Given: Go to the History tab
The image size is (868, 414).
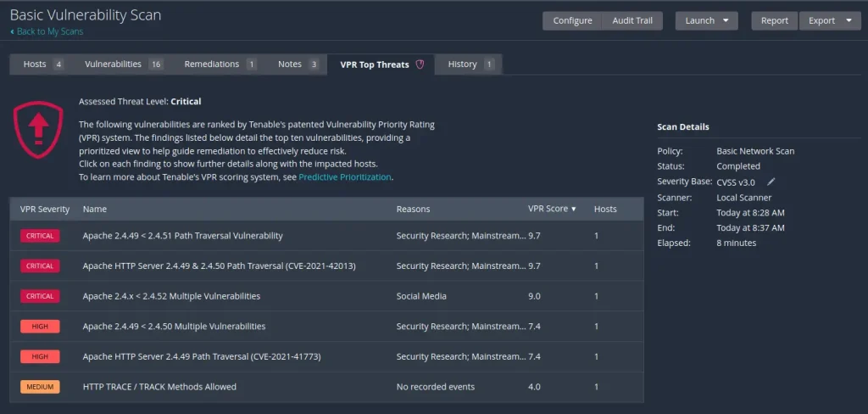Looking at the screenshot, I should (463, 64).
